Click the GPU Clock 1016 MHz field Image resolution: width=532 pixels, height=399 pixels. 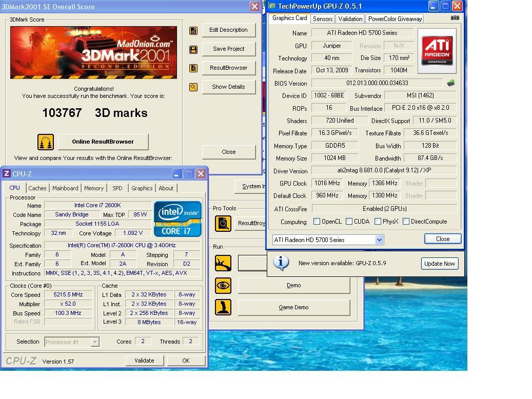pyautogui.click(x=327, y=184)
